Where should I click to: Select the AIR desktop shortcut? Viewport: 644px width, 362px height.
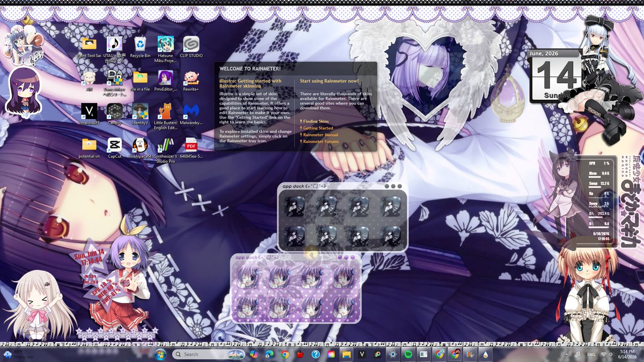coord(89,81)
